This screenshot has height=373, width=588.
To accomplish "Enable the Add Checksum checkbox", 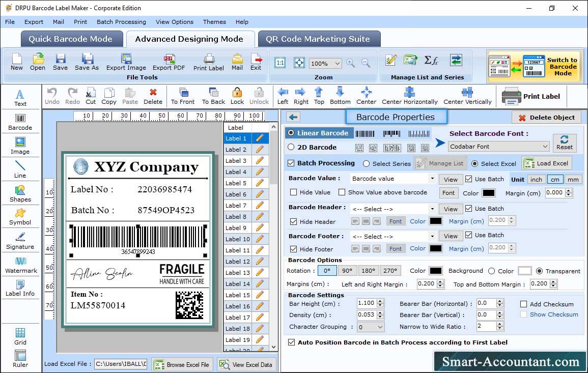I will point(524,304).
